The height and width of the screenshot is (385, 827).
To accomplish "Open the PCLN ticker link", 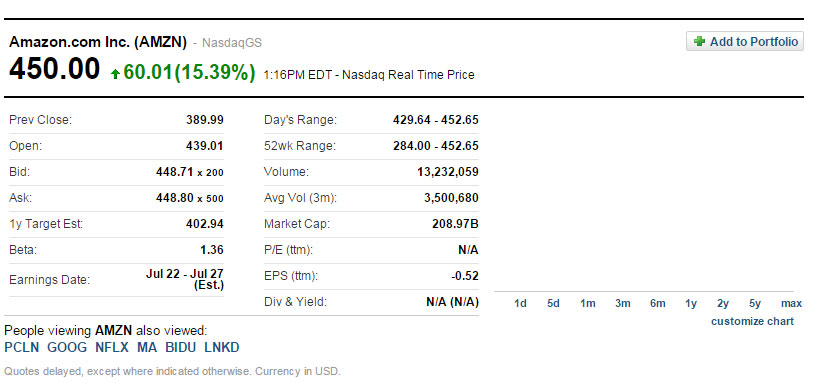I will pos(22,348).
